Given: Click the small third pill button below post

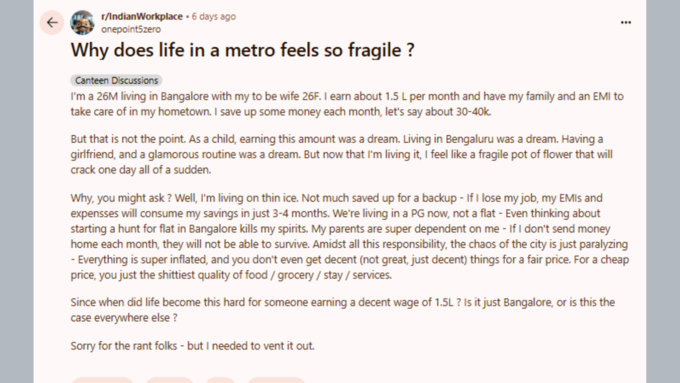Looking at the screenshot, I should pos(220,380).
